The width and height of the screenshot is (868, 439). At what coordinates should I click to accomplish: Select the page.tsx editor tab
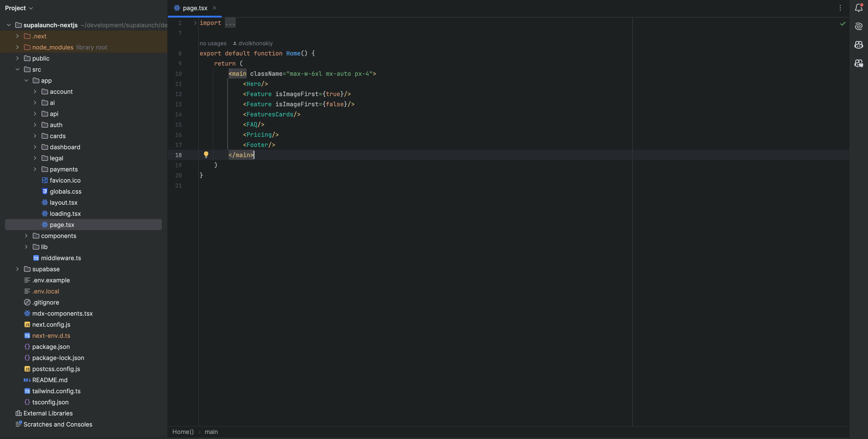[195, 8]
